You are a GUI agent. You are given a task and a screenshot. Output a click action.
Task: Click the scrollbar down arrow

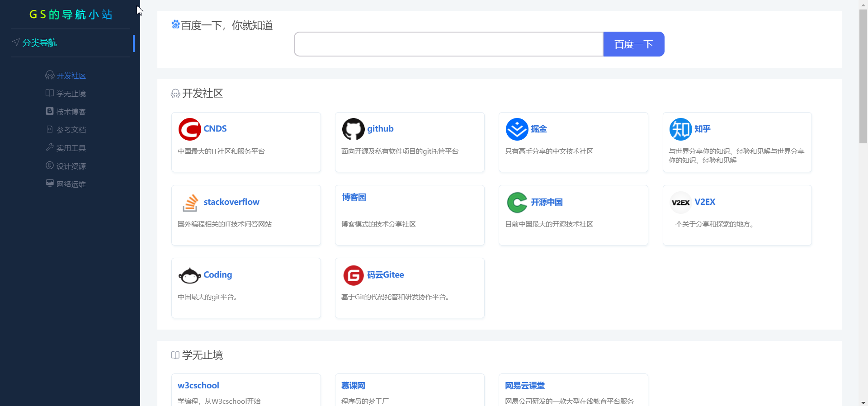coord(863,402)
